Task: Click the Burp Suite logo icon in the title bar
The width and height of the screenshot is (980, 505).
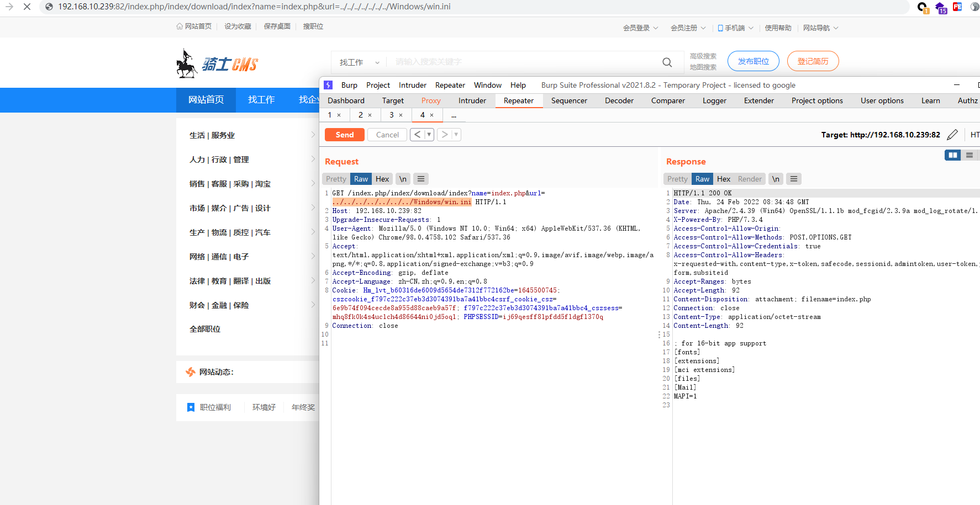Action: (328, 84)
